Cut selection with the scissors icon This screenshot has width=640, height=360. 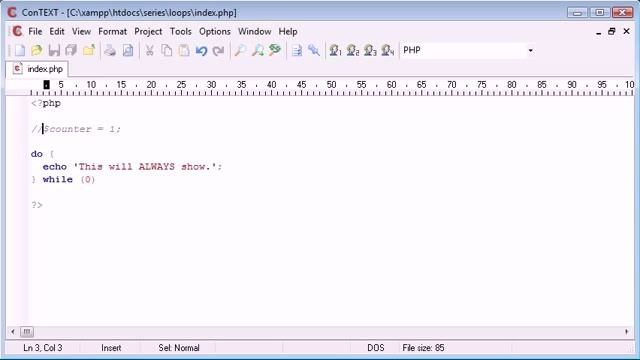pos(149,51)
